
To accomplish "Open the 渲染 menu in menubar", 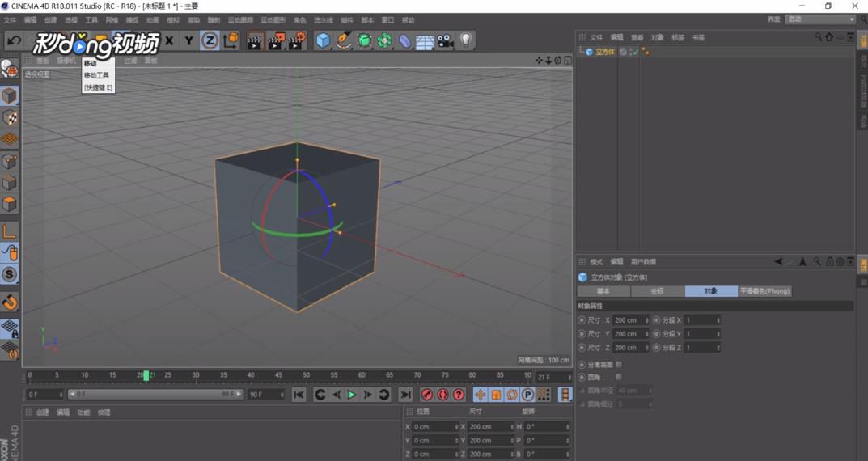I will click(x=193, y=20).
